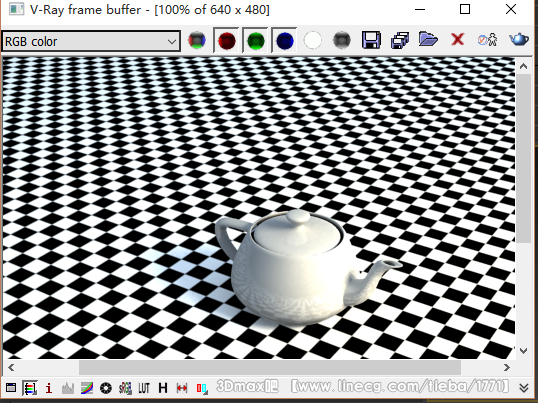Click the track mouse while rendering icon

tap(488, 40)
